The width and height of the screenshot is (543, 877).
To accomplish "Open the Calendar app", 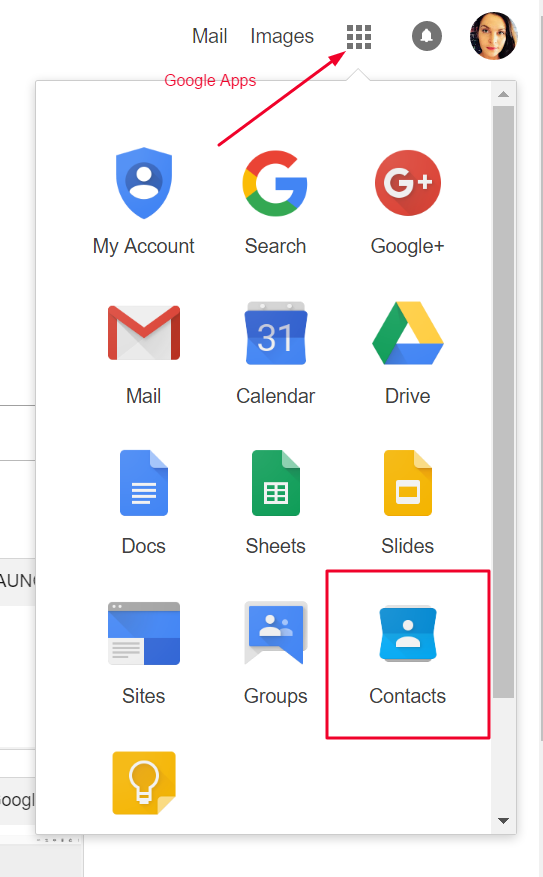I will (x=276, y=333).
